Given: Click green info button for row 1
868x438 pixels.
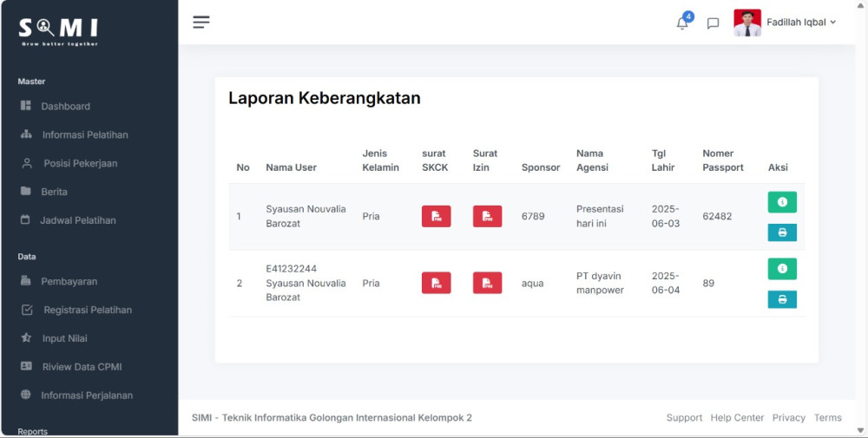Looking at the screenshot, I should [x=781, y=202].
